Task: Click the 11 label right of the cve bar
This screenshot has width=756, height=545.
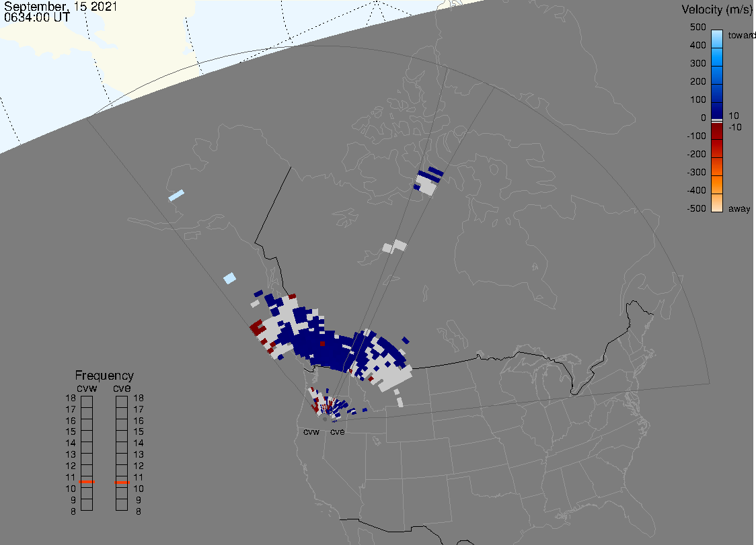Action: pyautogui.click(x=139, y=477)
